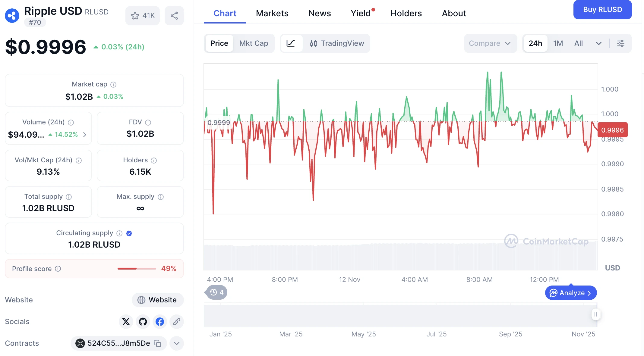Open the chain link social icon
Viewport: 644px width, 356px height.
coord(177,322)
